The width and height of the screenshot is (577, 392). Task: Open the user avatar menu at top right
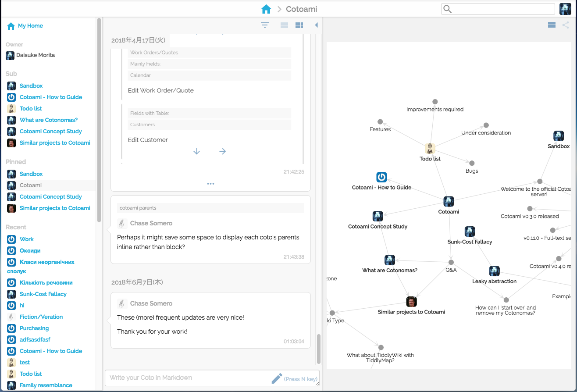[565, 9]
